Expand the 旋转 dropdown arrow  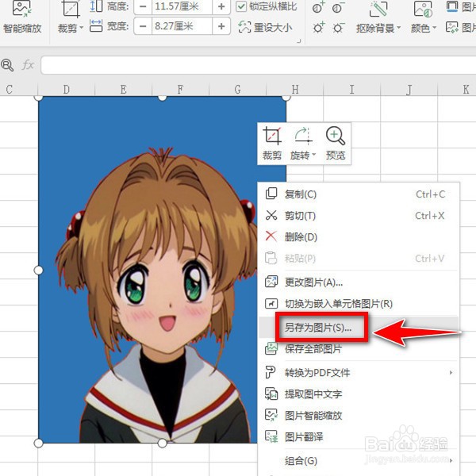(x=314, y=155)
